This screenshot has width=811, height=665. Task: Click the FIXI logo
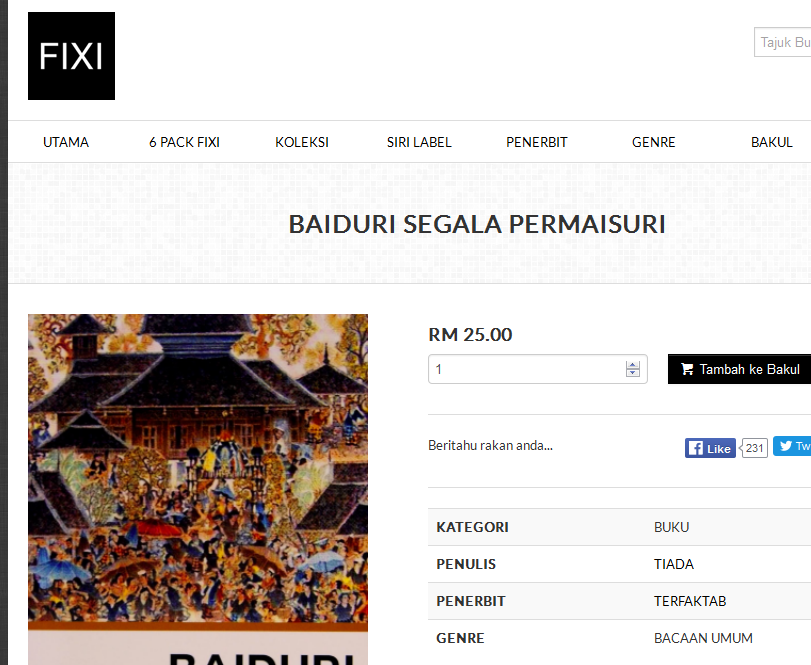[x=71, y=56]
